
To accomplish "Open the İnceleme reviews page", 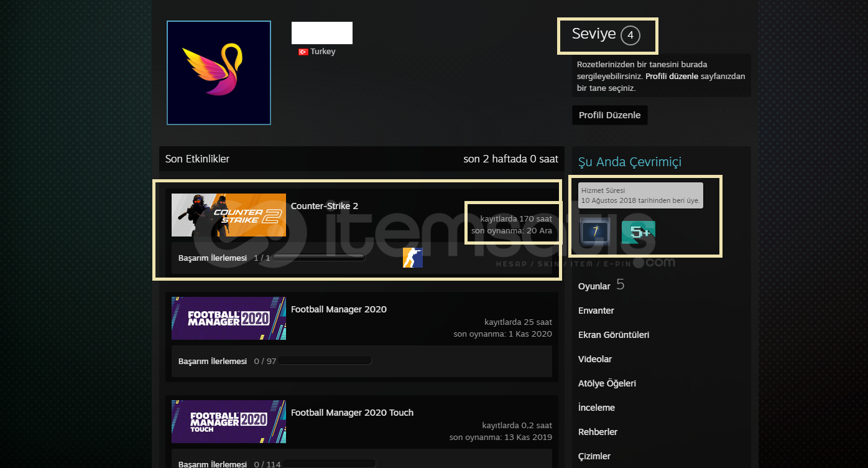I will click(x=596, y=408).
